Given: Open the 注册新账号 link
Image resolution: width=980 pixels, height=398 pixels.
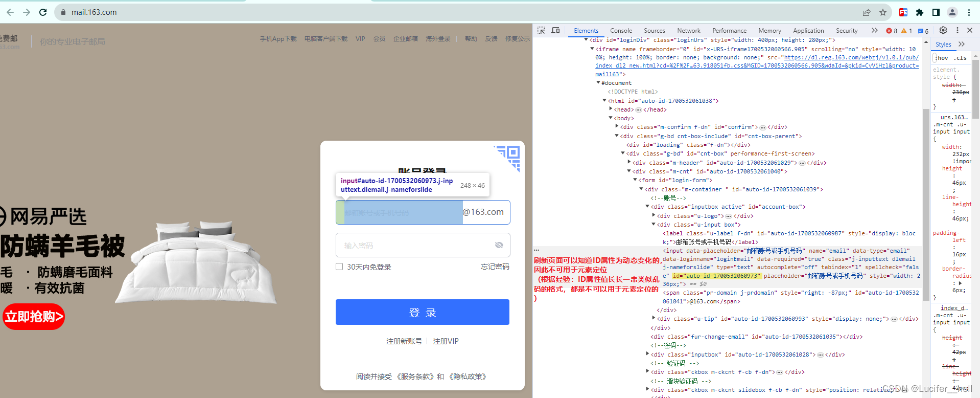Looking at the screenshot, I should tap(404, 341).
